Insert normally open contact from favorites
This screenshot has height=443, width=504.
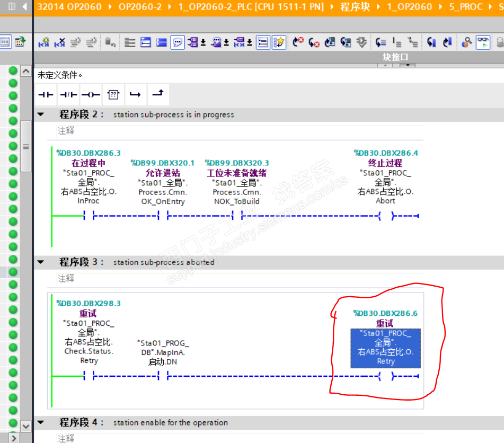coord(46,94)
